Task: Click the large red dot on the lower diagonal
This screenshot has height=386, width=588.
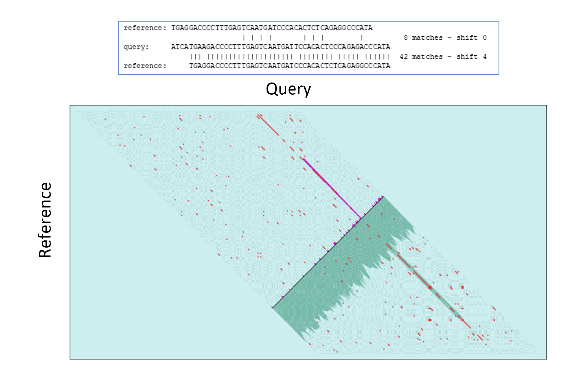Action: point(430,287)
